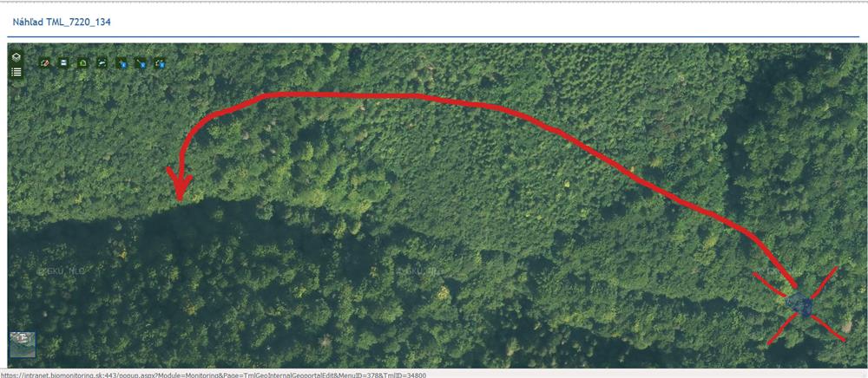Screen dimensions: 868x378
Task: Click the Náhľad TML_7220_134 heading
Action: tap(62, 22)
